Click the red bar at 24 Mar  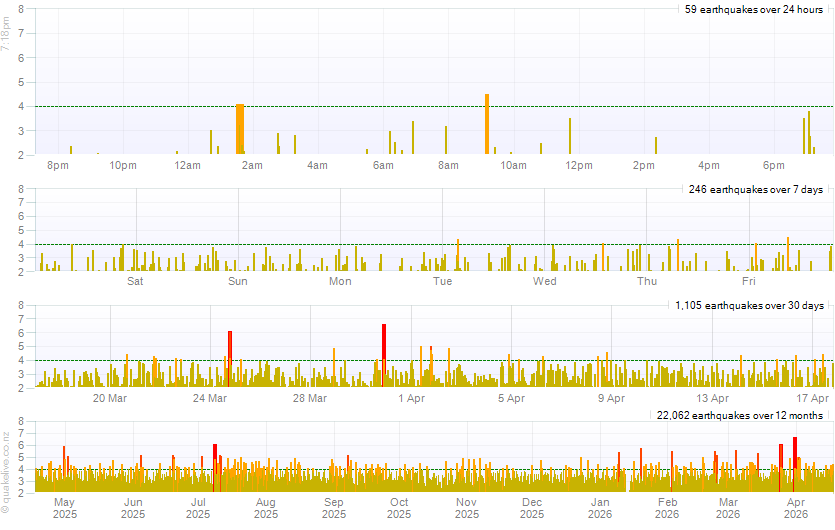[230, 358]
